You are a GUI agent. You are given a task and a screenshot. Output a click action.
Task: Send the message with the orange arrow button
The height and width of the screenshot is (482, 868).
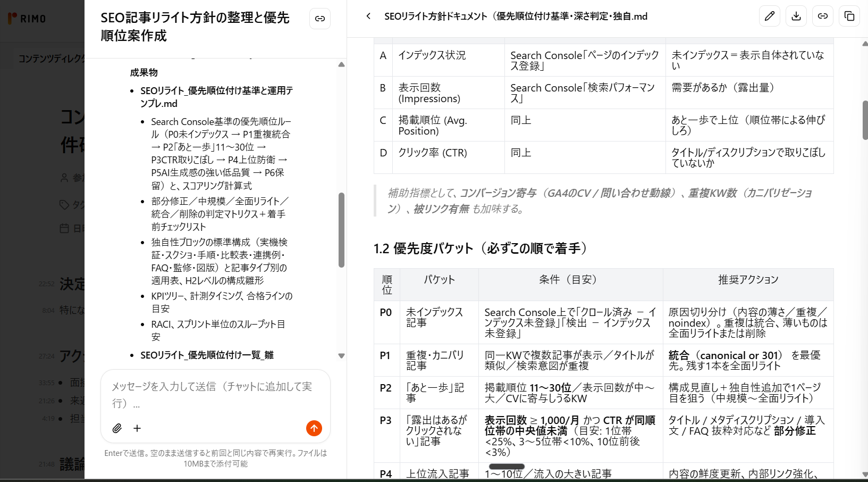314,428
